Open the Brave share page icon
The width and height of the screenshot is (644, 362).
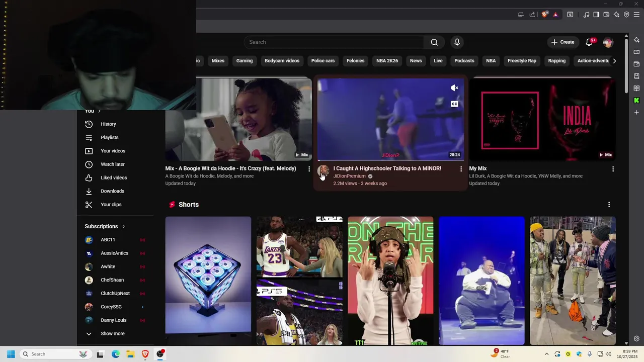pyautogui.click(x=532, y=15)
